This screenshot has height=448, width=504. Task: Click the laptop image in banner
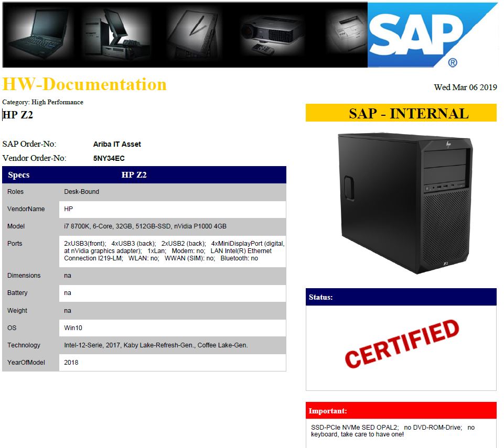(x=38, y=33)
